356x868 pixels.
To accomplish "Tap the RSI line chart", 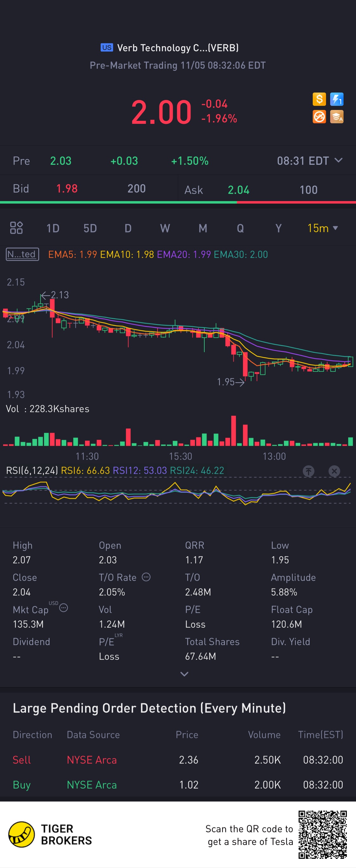I will [x=178, y=492].
